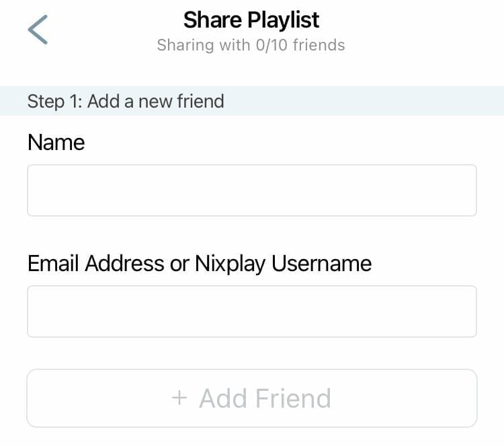Click the Step 1: Add a new friend header
This screenshot has width=504, height=446.
coord(126,102)
